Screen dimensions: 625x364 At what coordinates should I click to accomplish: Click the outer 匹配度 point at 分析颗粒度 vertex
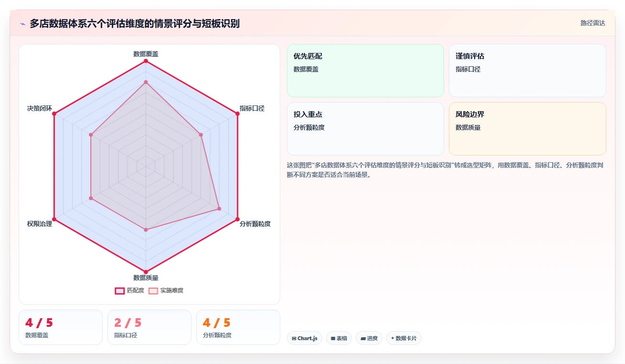237,219
